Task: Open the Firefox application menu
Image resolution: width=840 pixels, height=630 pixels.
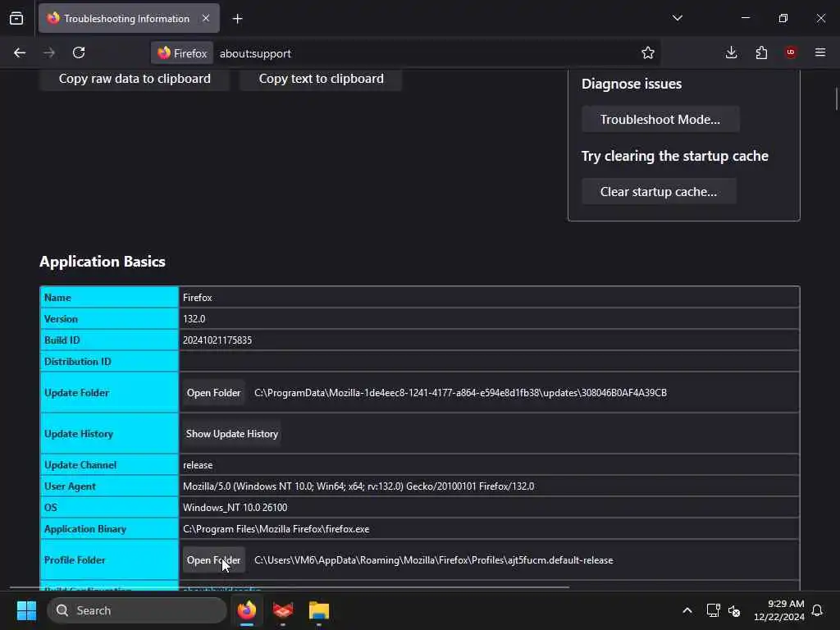Action: tap(820, 52)
